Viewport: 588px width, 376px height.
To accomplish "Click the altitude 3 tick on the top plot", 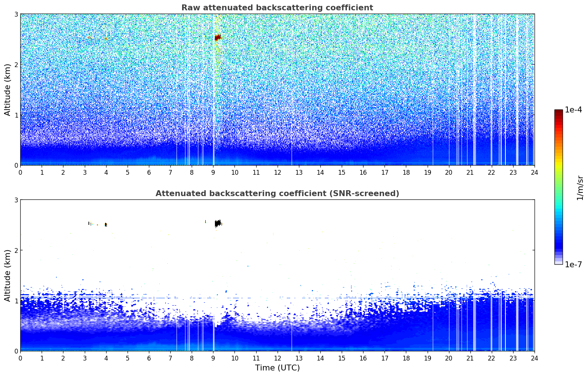I will 16,14.
